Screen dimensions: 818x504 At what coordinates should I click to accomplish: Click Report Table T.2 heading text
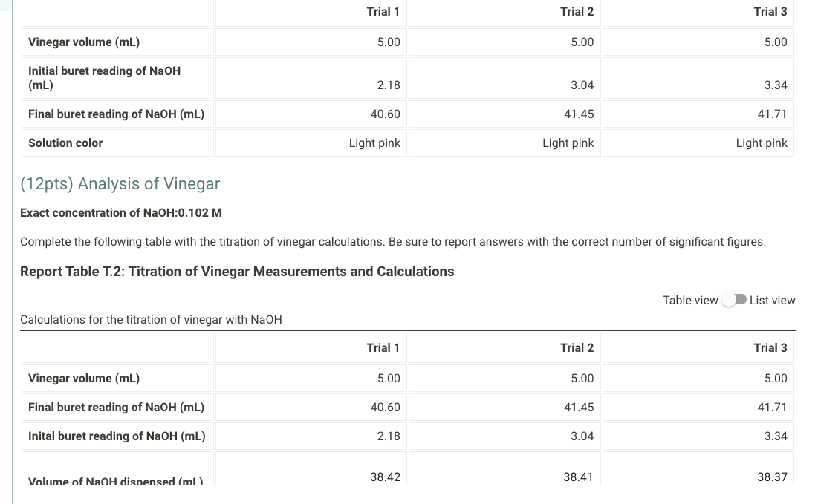pyautogui.click(x=237, y=271)
